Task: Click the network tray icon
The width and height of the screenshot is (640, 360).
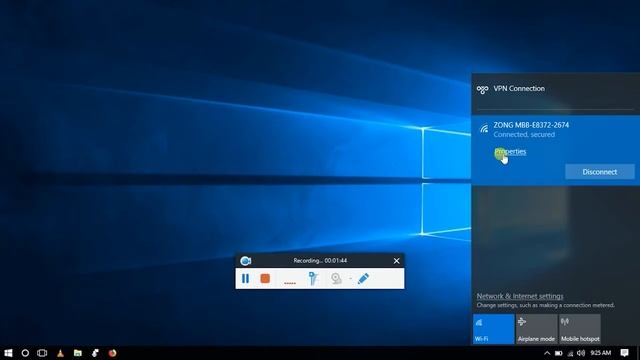Action: click(570, 353)
